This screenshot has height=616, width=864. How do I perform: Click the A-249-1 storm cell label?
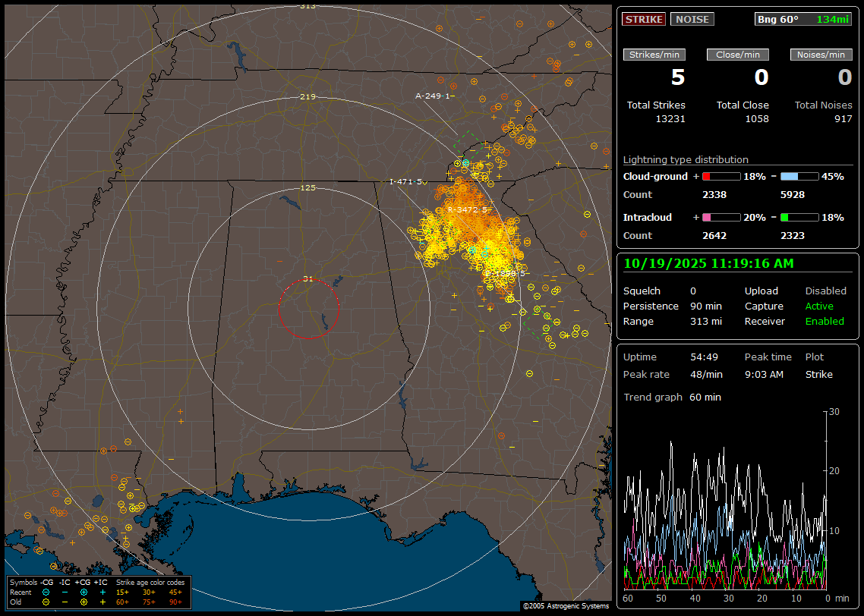pos(433,96)
